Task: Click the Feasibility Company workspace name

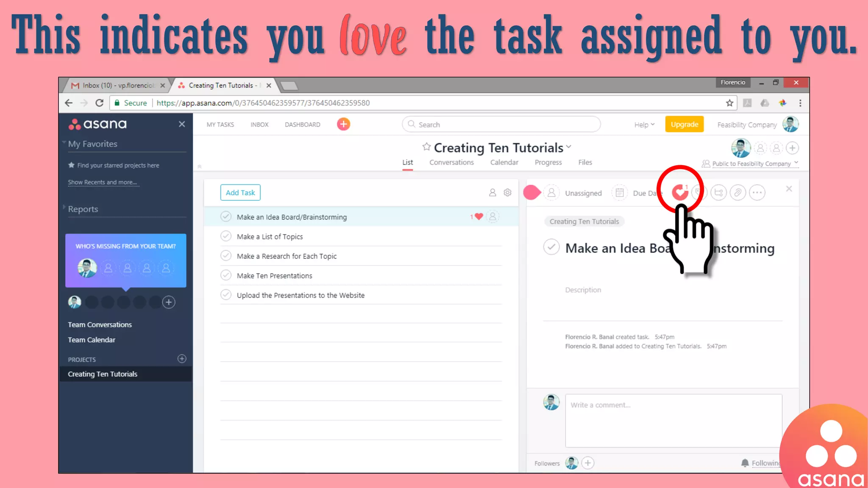Action: tap(747, 125)
